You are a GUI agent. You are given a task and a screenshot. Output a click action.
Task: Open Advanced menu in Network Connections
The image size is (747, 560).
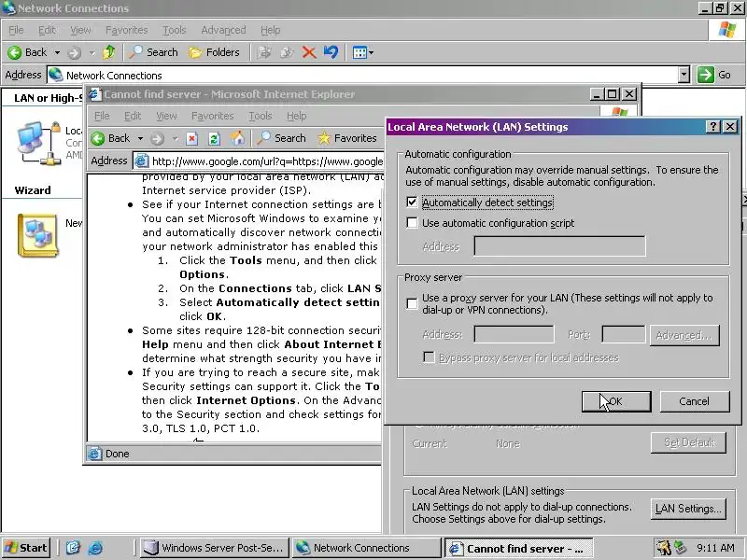(x=223, y=30)
